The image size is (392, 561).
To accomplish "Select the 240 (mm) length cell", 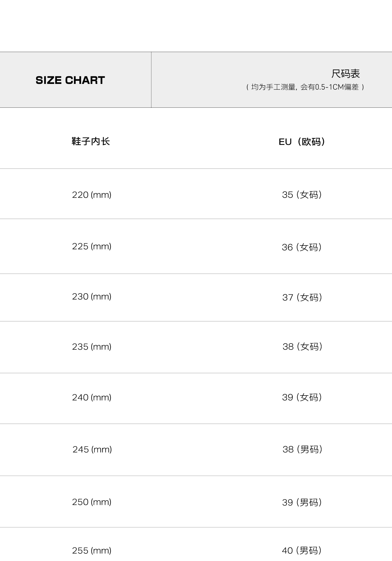I will coord(92,397).
